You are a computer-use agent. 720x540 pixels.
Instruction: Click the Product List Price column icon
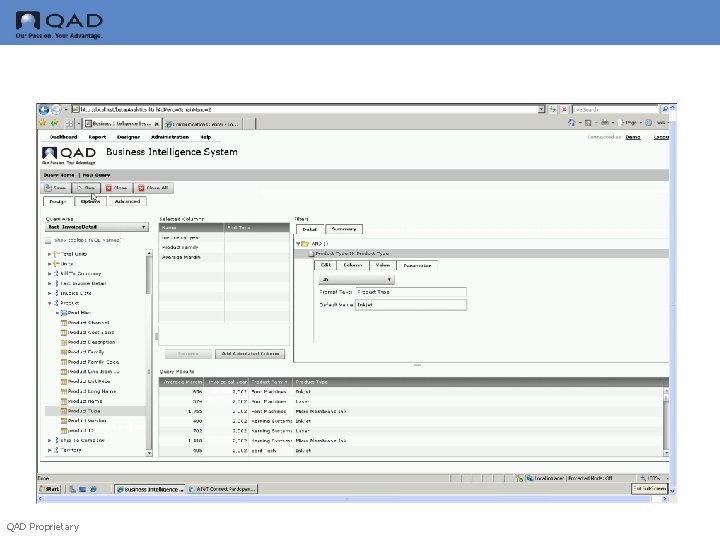point(64,381)
